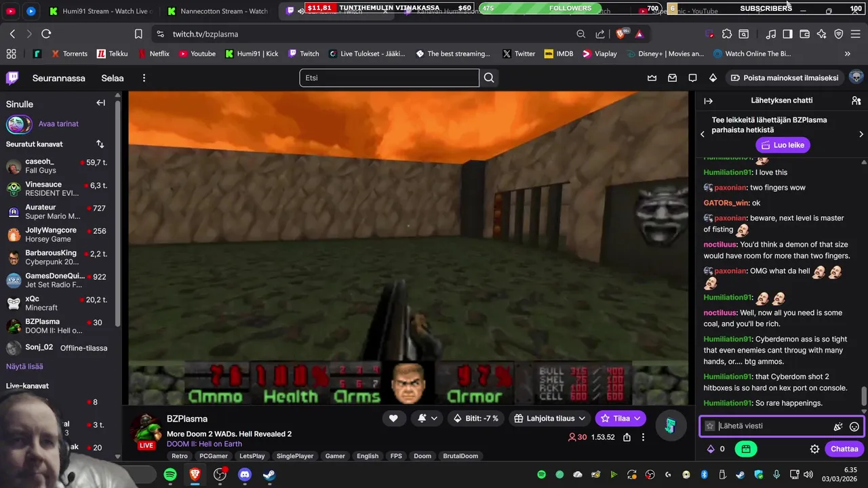Click the get Bits diamond icon in top bar
The width and height of the screenshot is (868, 488).
click(x=713, y=78)
